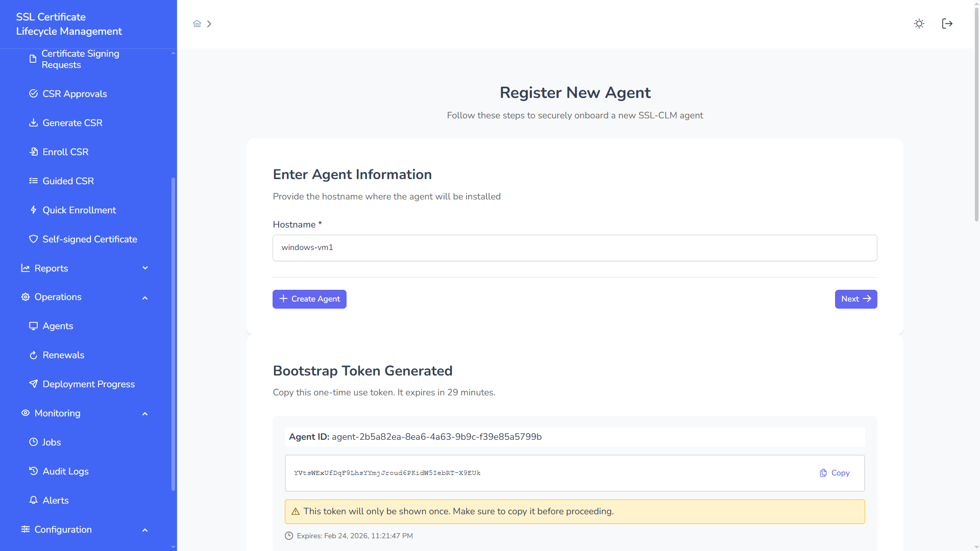The width and height of the screenshot is (980, 551).
Task: Click the Audit Logs history icon
Action: point(33,471)
